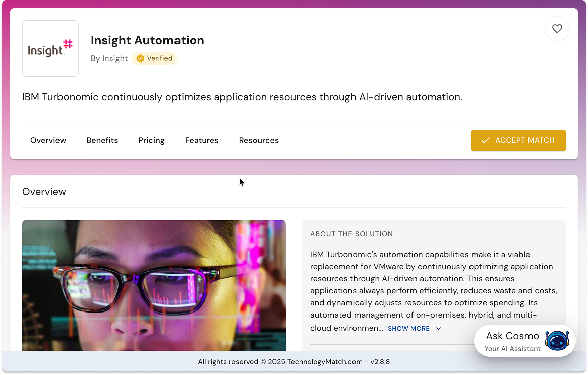Click the footer copyright TechnologyMatch.com text
Image resolution: width=588 pixels, height=375 pixels.
(294, 362)
